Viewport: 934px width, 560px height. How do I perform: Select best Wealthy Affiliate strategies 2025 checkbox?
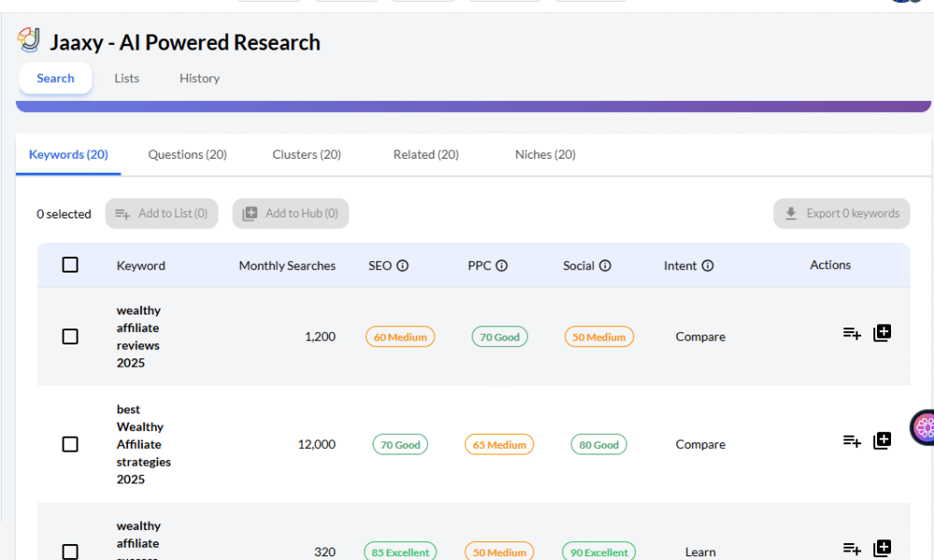[x=70, y=444]
